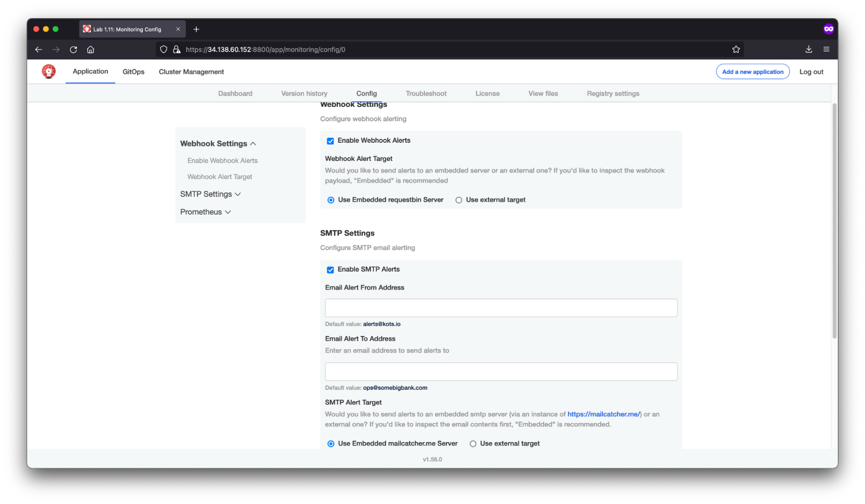The width and height of the screenshot is (865, 504).
Task: Uncheck the Enable Webhook Alerts checkbox
Action: point(330,140)
